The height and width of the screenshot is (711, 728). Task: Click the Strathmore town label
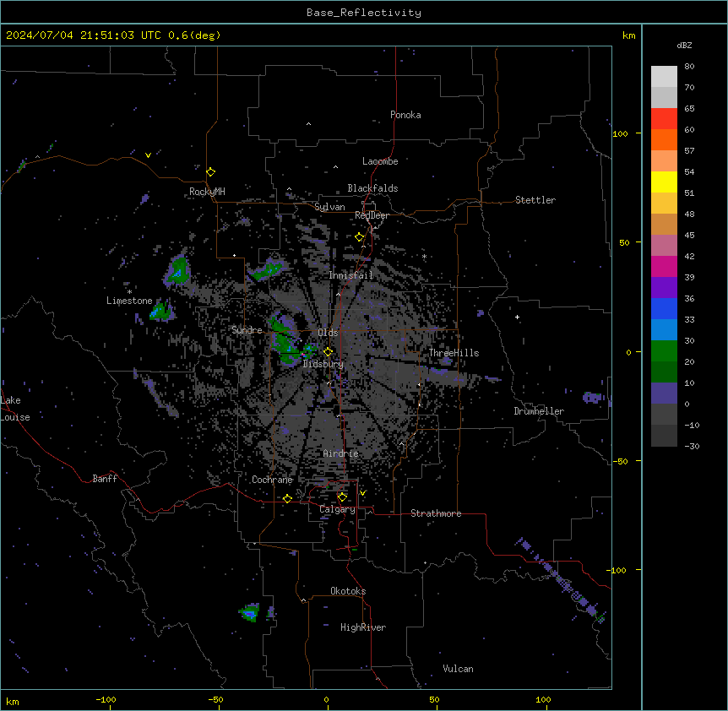(x=436, y=513)
